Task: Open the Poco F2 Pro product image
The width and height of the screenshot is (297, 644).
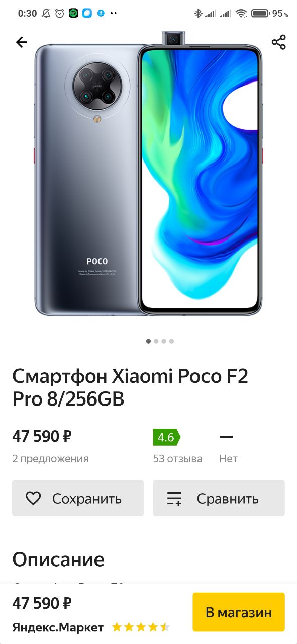Action: (148, 174)
